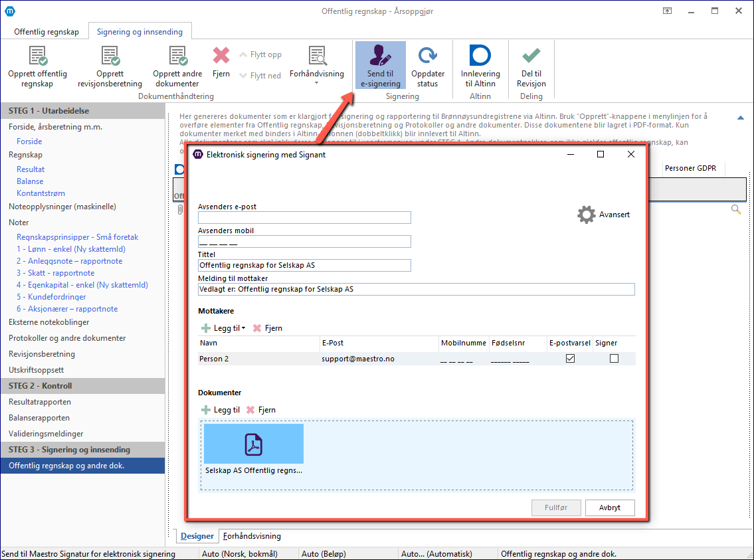
Task: Switch to Offentlig regnskap tab
Action: (46, 32)
